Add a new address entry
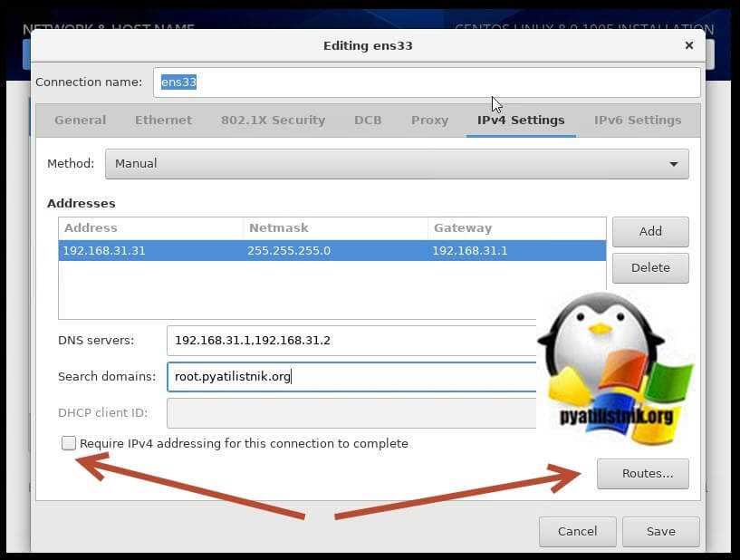Viewport: 740px width, 560px height. [650, 231]
